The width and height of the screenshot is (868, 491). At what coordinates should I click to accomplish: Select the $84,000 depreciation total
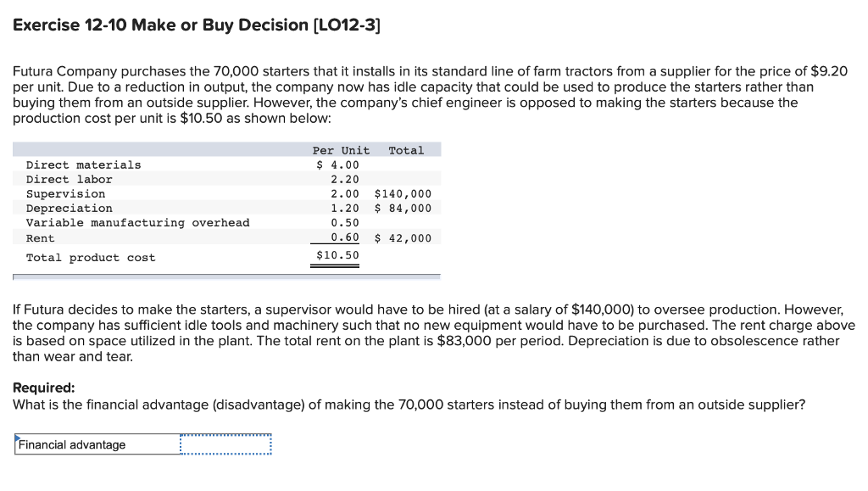404,208
